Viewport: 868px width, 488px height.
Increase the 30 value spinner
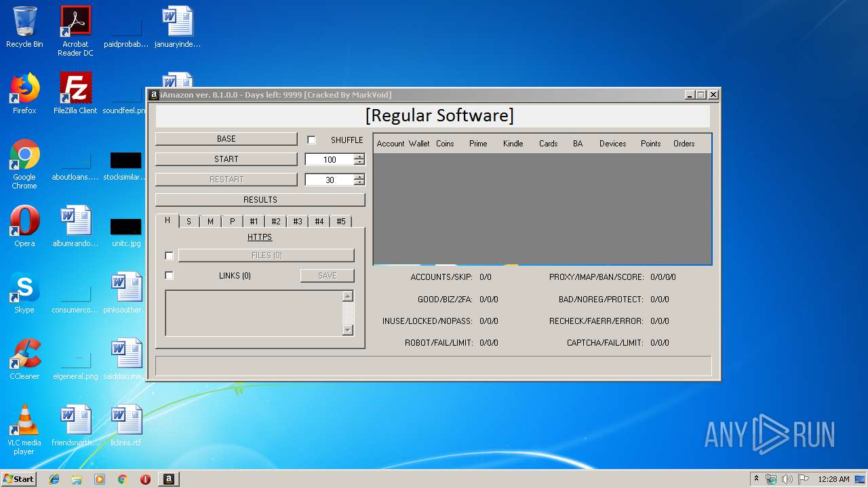tap(359, 177)
